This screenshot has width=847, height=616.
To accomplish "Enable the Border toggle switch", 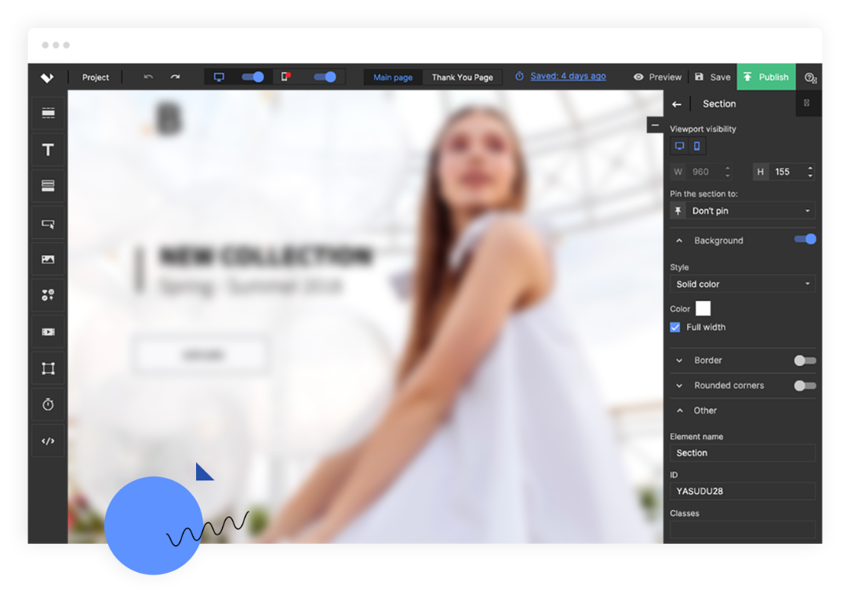I will [x=805, y=361].
